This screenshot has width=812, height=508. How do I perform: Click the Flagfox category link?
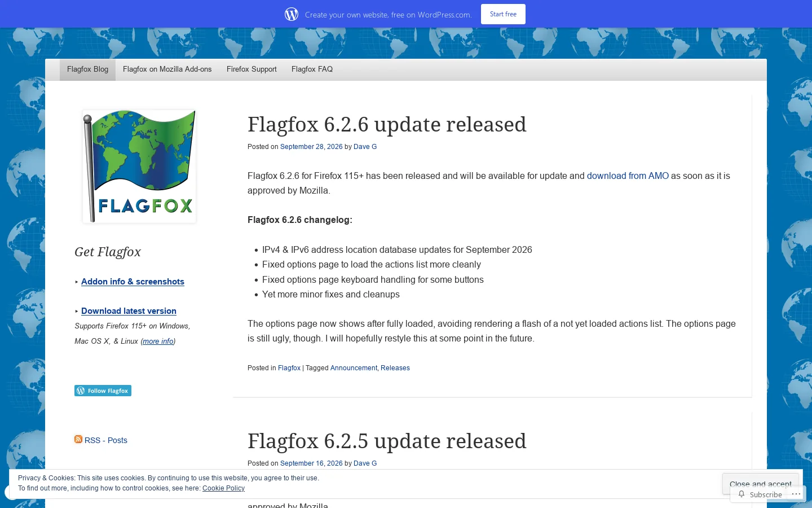tap(289, 368)
